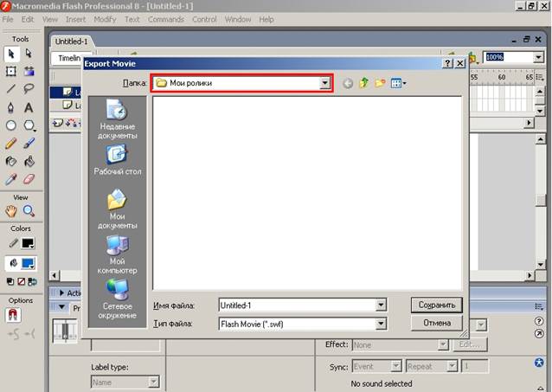552x392 pixels.
Task: Collapse the Properties panel triangle
Action: tap(62, 307)
